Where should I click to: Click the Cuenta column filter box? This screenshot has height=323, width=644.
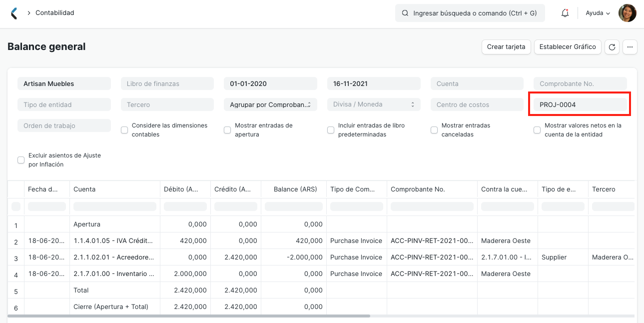114,206
